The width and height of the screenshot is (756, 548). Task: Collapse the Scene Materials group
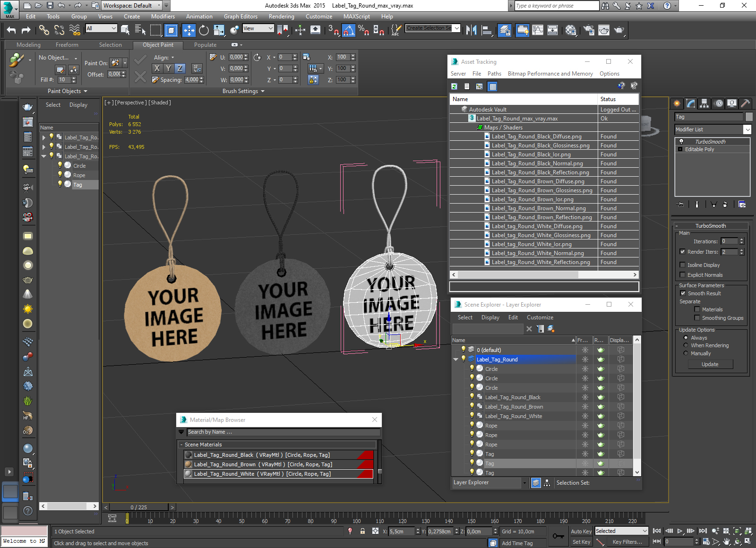181,445
